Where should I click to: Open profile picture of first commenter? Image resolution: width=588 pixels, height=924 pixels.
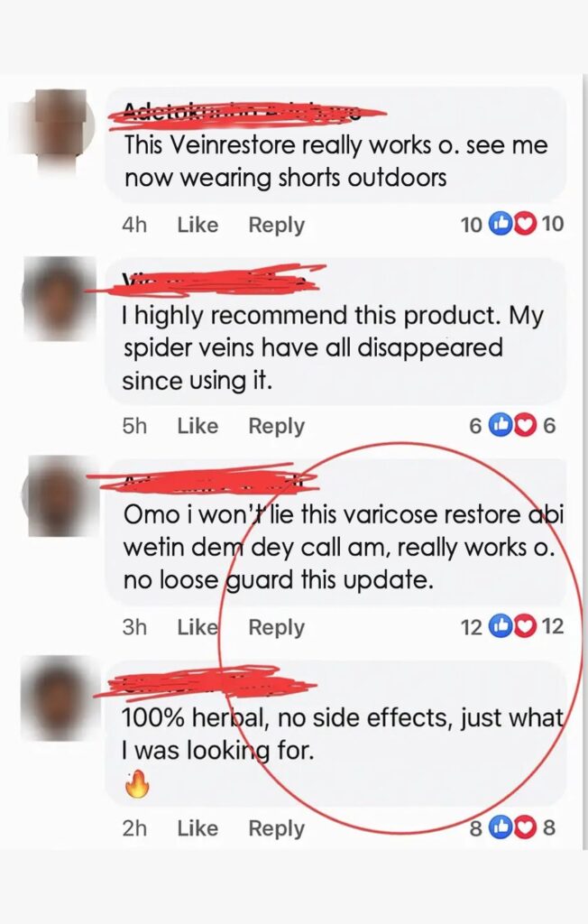point(59,131)
